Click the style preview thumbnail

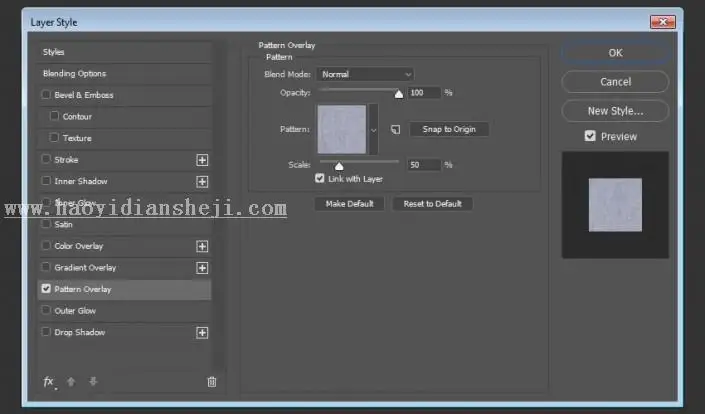point(615,205)
